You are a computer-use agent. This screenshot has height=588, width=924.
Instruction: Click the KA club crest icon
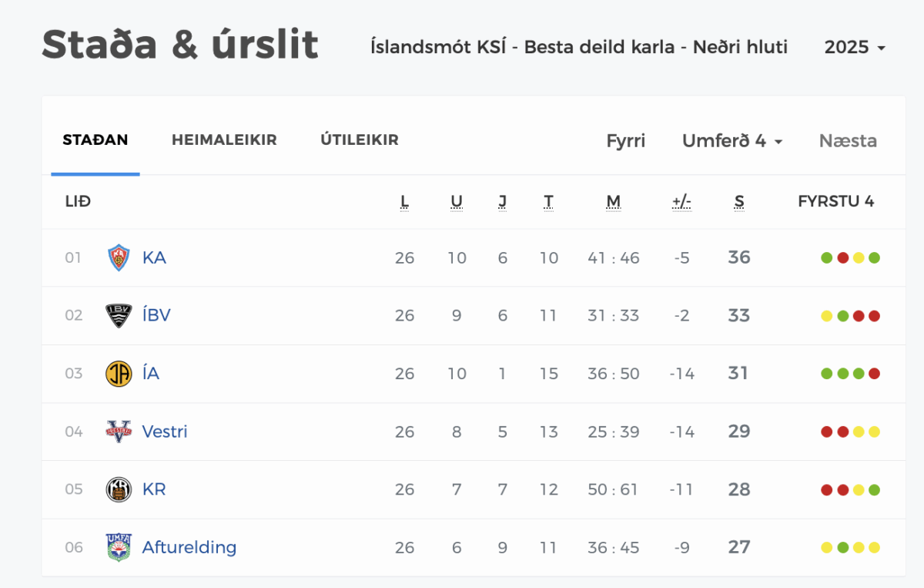[x=119, y=257]
